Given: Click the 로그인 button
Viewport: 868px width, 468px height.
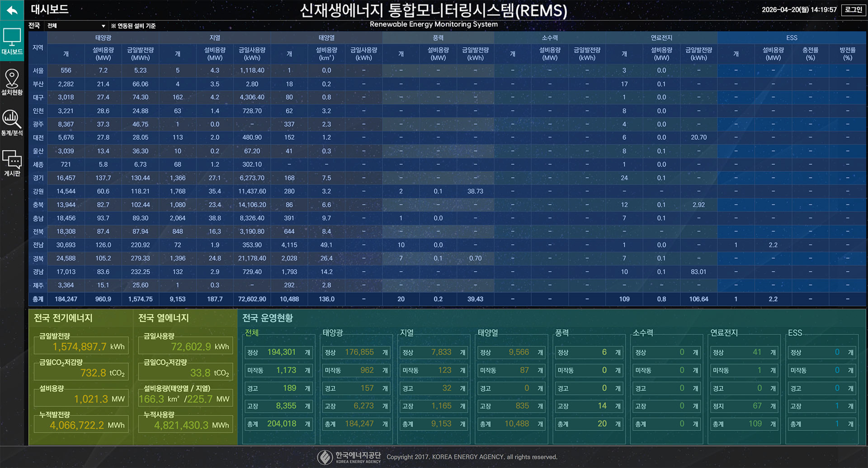Looking at the screenshot, I should pos(853,9).
